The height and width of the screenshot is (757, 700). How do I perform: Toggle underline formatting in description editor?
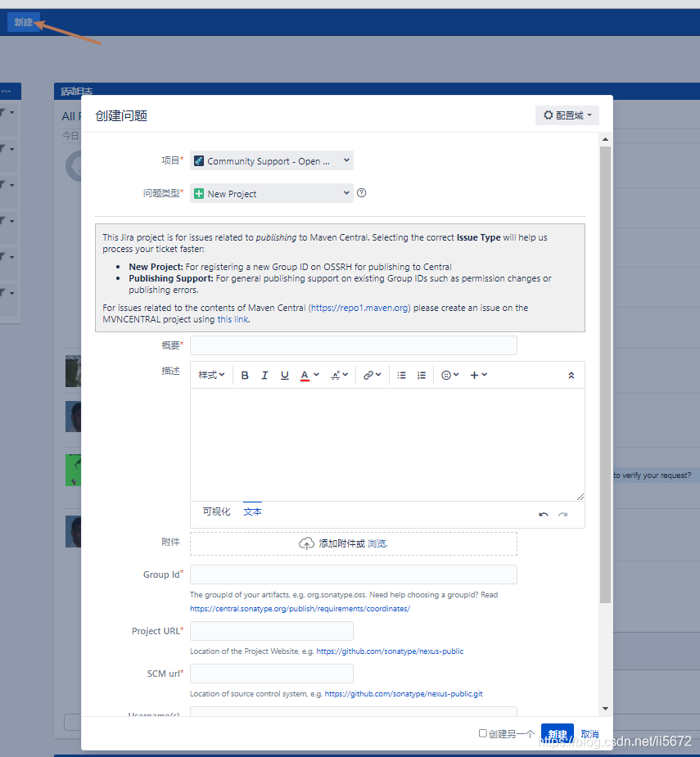tap(285, 375)
